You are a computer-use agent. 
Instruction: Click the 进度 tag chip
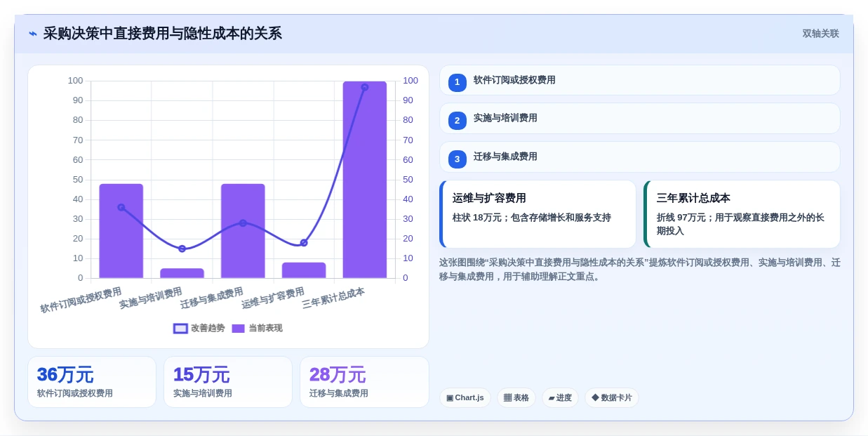tap(560, 397)
